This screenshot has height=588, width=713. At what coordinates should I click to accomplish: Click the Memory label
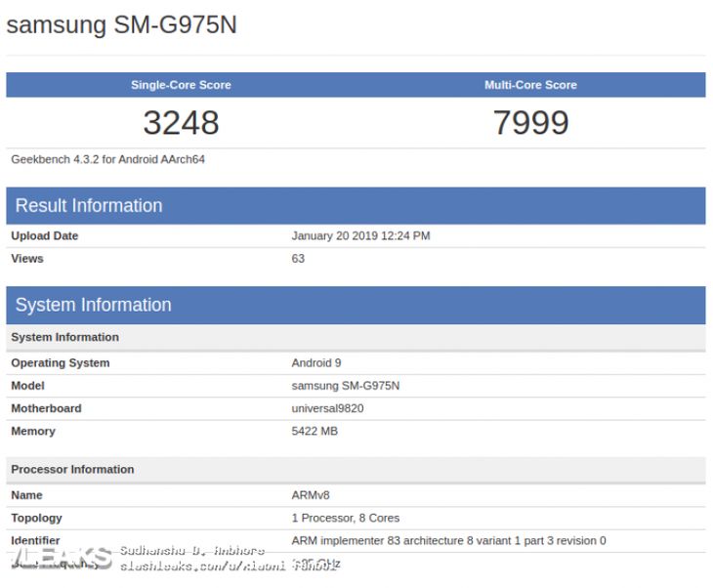[33, 431]
